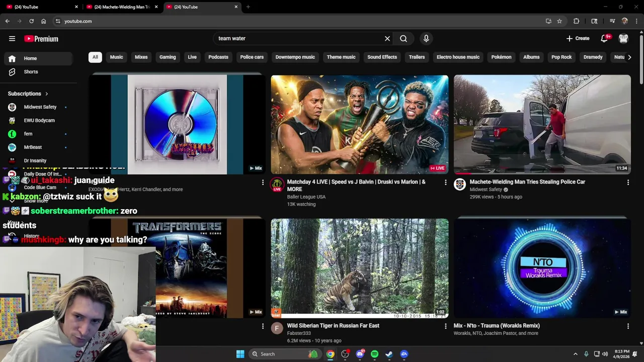The height and width of the screenshot is (362, 644).
Task: Open more options for the Transformers mix
Action: (x=263, y=326)
